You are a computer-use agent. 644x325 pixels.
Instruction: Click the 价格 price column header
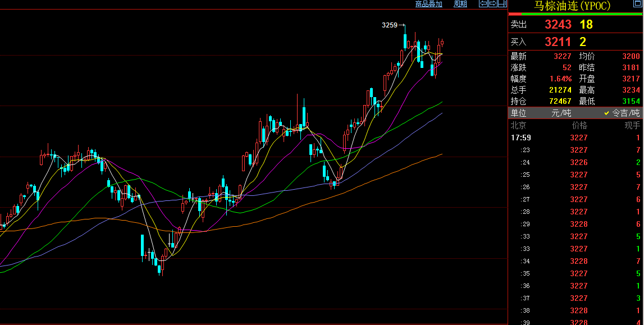pyautogui.click(x=579, y=125)
